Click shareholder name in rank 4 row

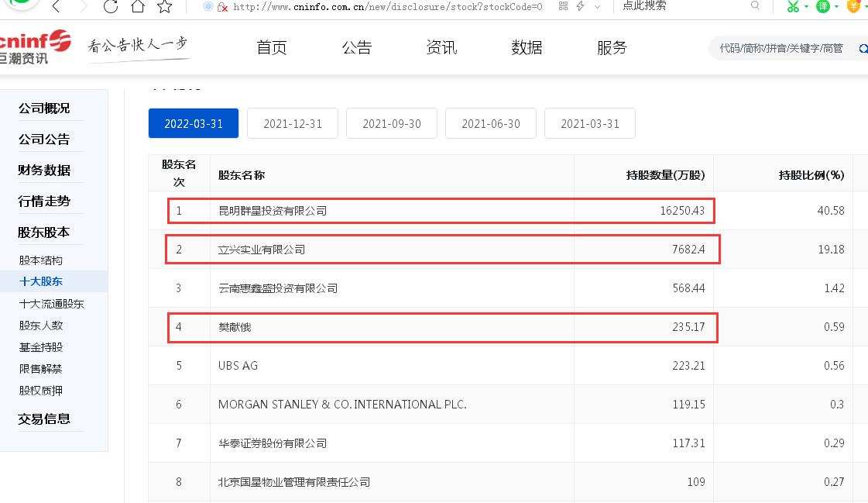pyautogui.click(x=235, y=327)
